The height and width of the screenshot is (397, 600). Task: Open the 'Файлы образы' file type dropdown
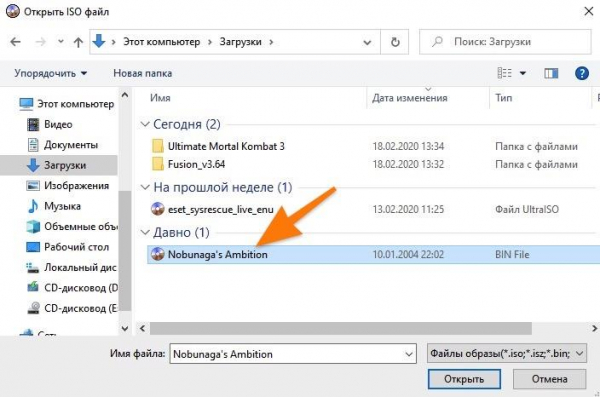pyautogui.click(x=507, y=353)
